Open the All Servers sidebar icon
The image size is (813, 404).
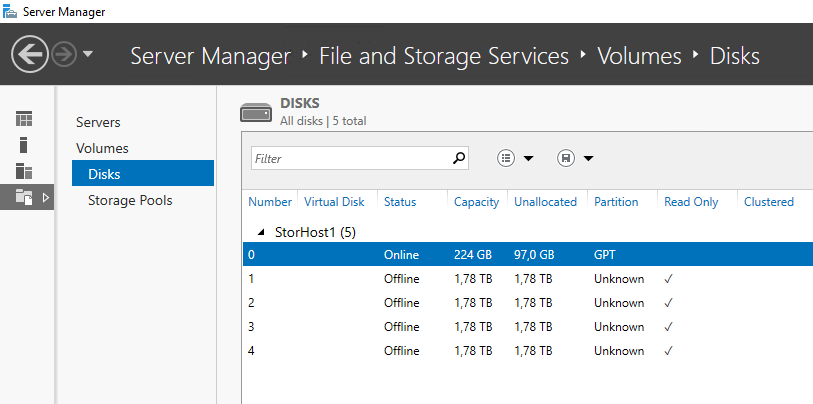pos(24,171)
